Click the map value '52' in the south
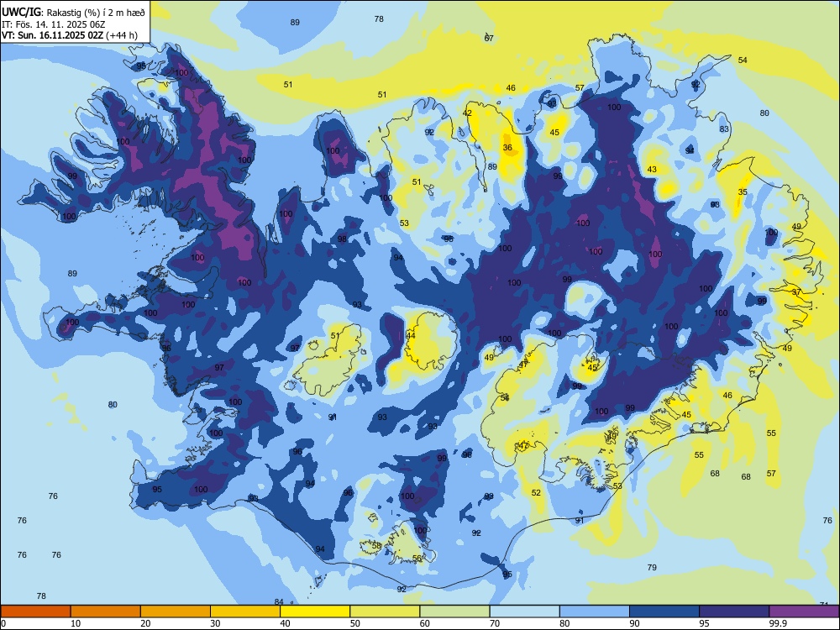This screenshot has width=840, height=630. [536, 493]
